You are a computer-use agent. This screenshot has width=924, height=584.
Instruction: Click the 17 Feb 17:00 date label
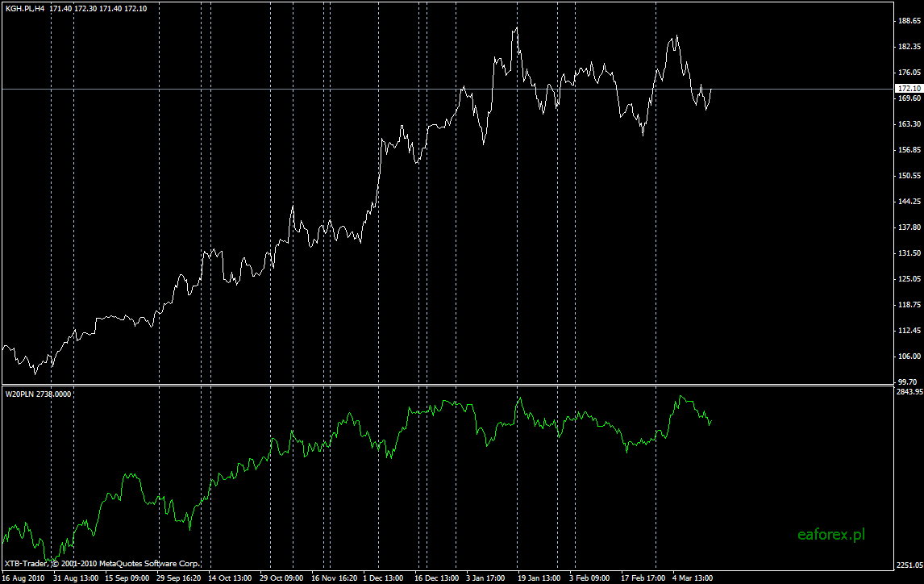[643, 578]
